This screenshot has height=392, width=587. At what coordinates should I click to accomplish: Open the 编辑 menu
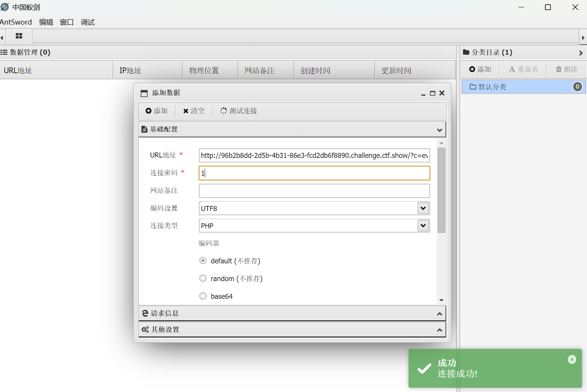(46, 22)
